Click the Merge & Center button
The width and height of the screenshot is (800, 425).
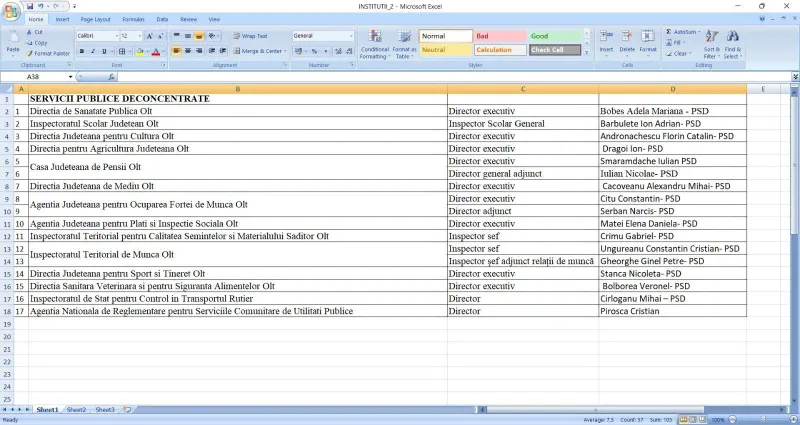click(260, 52)
